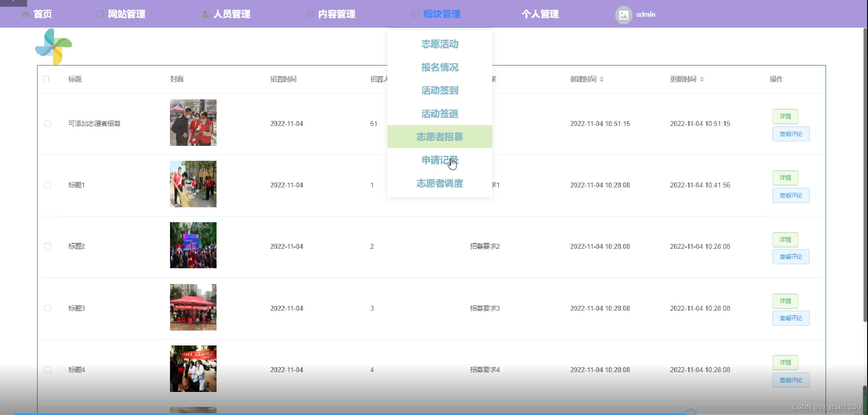Click 查看评论 for the 标题3 row

[791, 318]
